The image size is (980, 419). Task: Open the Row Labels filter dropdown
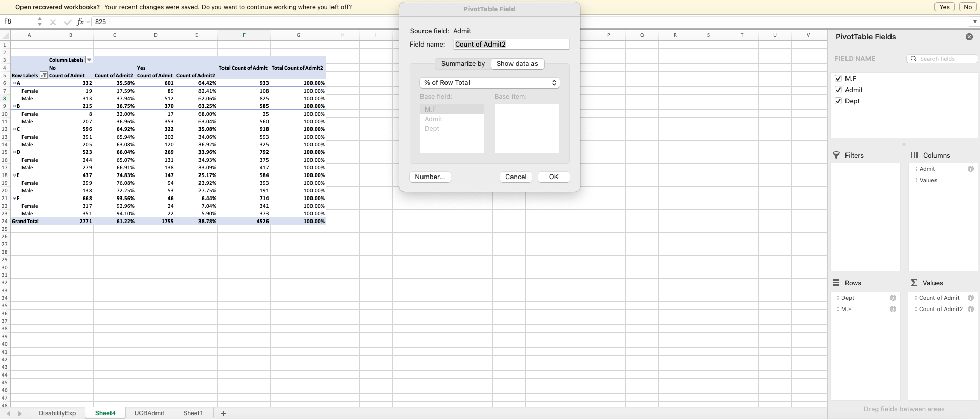point(43,75)
